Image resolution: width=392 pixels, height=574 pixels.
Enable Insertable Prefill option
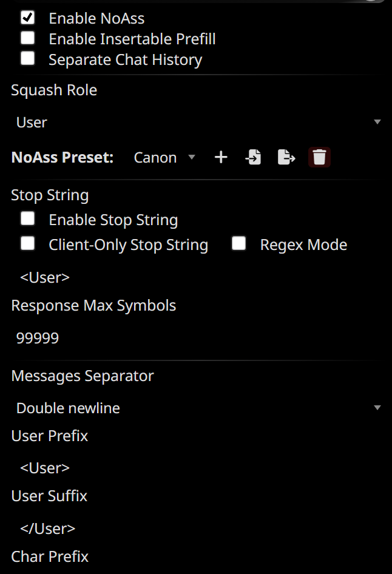[x=28, y=38]
